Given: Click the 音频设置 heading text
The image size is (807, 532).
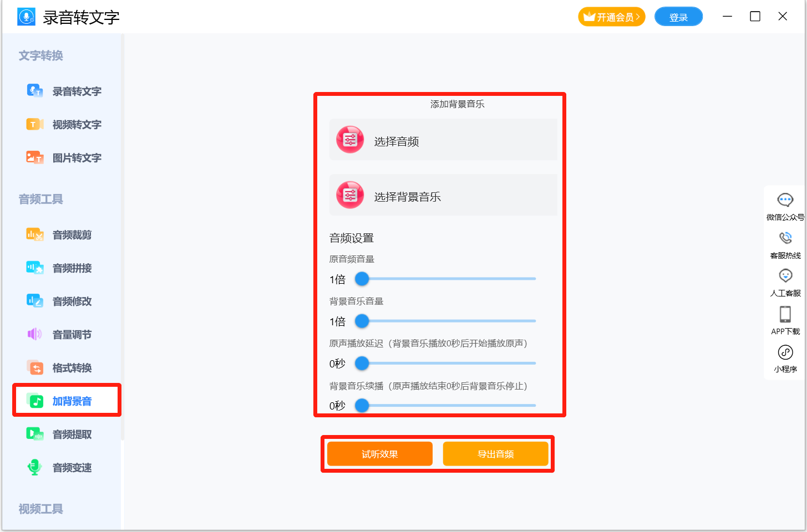Looking at the screenshot, I should [x=352, y=238].
